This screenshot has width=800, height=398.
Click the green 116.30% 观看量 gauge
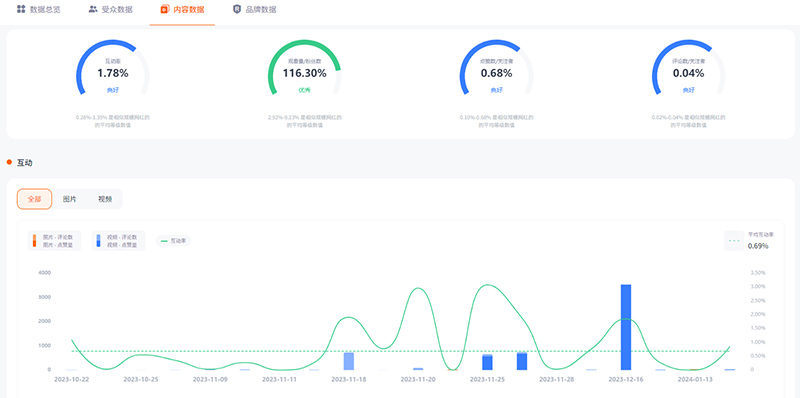[305, 68]
